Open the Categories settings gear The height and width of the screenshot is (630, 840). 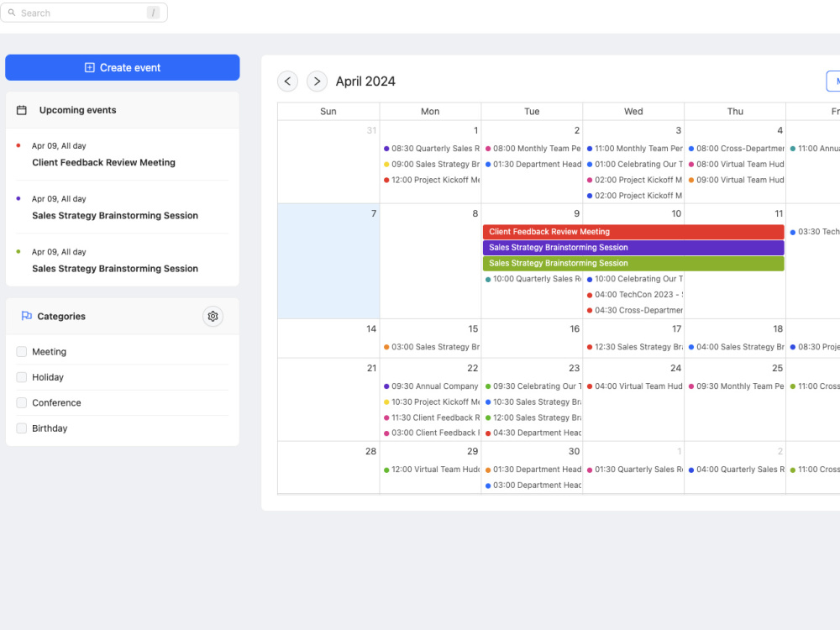click(x=213, y=316)
